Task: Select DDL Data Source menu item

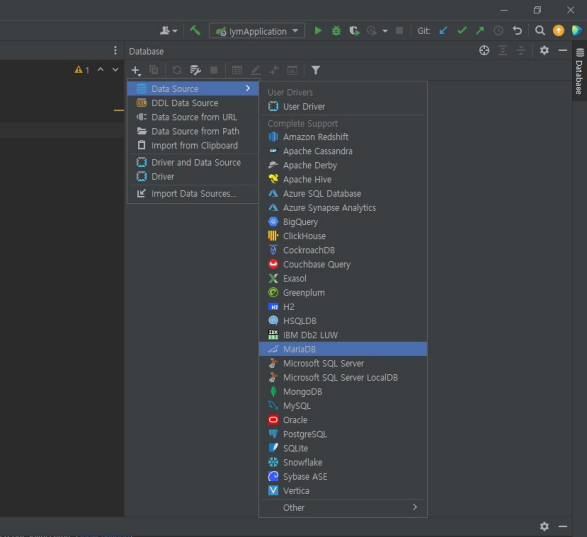Action: [x=193, y=103]
